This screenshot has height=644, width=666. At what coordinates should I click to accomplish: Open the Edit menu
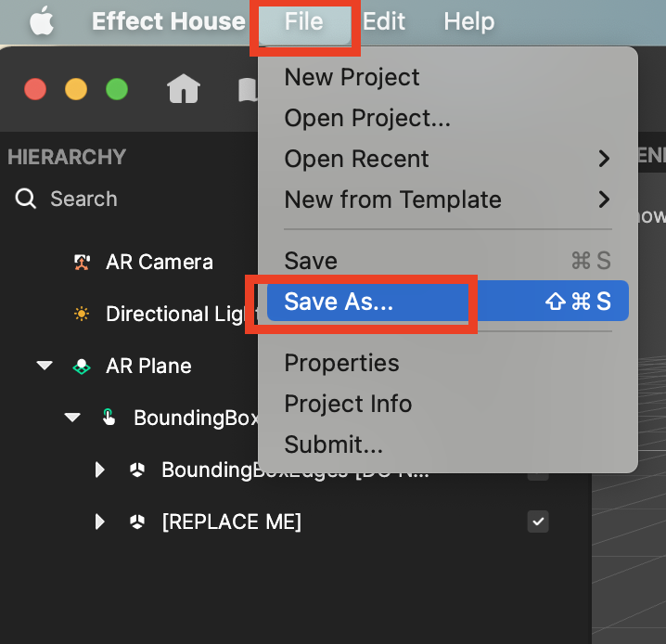[x=382, y=21]
